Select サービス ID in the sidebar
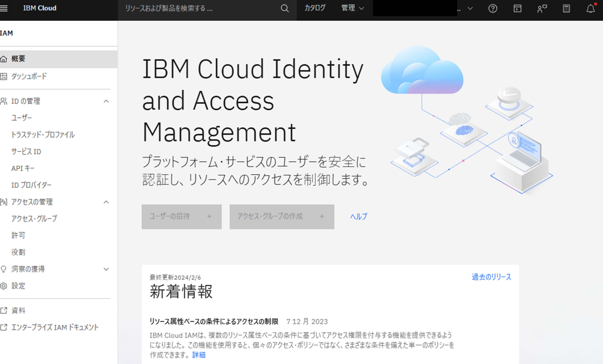603x364 pixels. point(26,152)
